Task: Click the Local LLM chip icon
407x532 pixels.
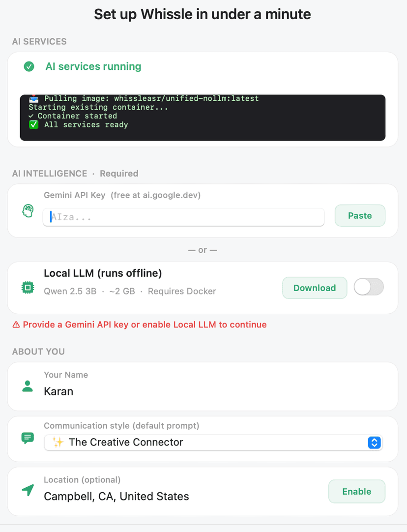Action: click(x=28, y=288)
